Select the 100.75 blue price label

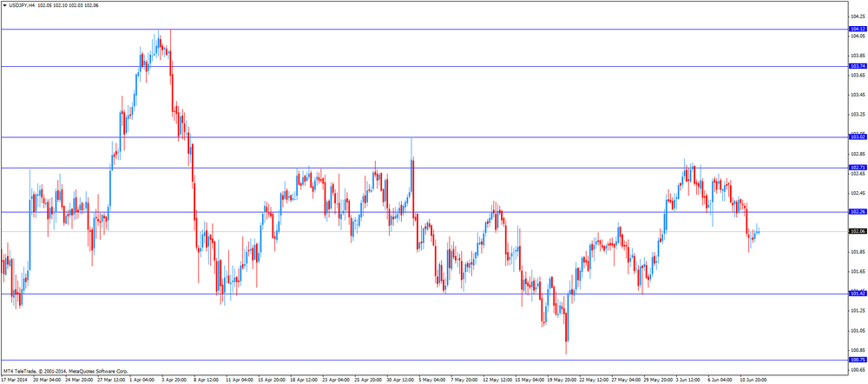point(858,360)
